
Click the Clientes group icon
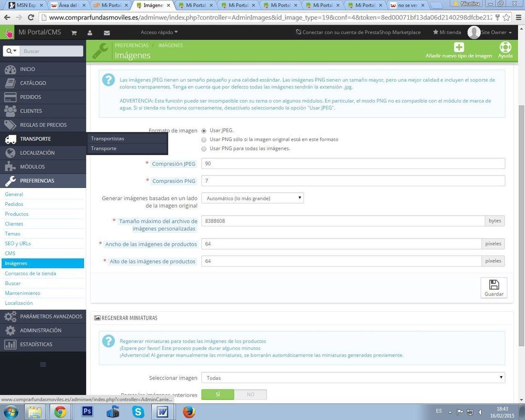click(x=10, y=111)
